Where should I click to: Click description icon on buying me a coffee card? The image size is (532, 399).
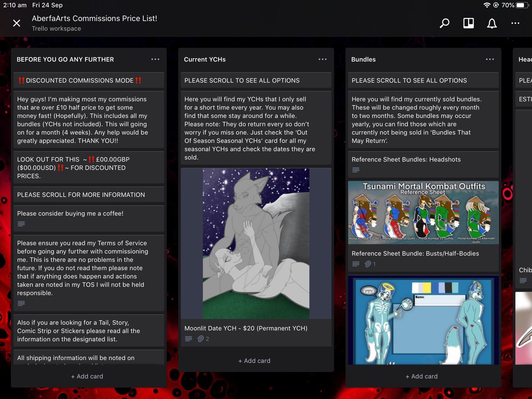(x=21, y=224)
